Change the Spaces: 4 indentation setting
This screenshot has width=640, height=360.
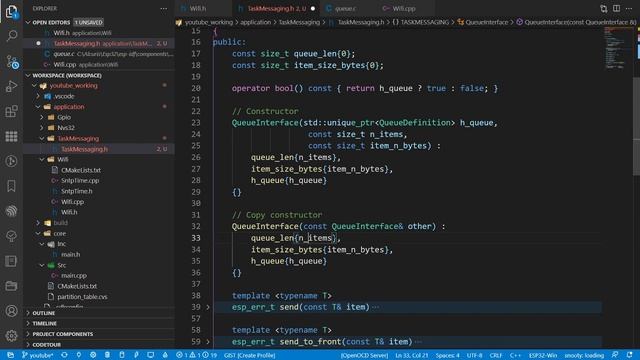(x=447, y=355)
